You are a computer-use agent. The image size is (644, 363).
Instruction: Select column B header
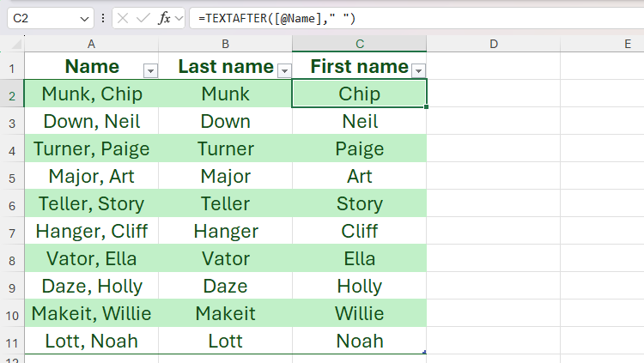[x=225, y=44]
